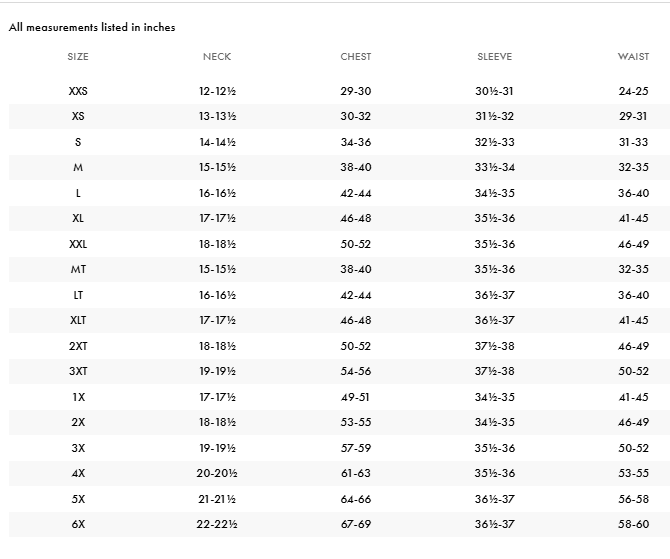Image resolution: width=670 pixels, height=559 pixels.
Task: Select the XXS size row label
Action: point(78,91)
